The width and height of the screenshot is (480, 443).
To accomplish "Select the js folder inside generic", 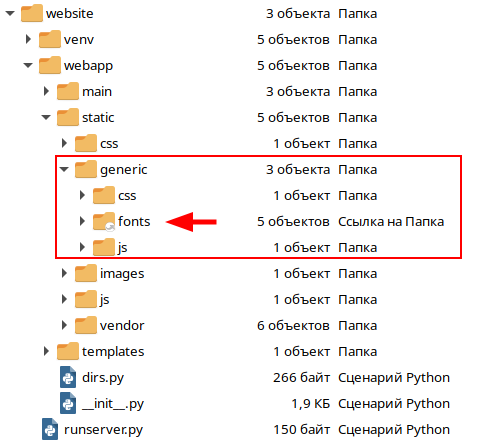I will [122, 248].
